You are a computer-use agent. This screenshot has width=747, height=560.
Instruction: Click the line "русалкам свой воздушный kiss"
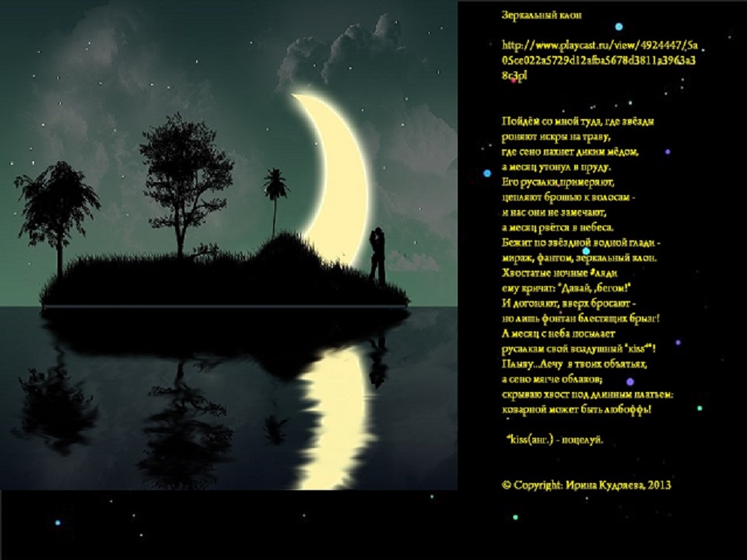[x=579, y=349]
